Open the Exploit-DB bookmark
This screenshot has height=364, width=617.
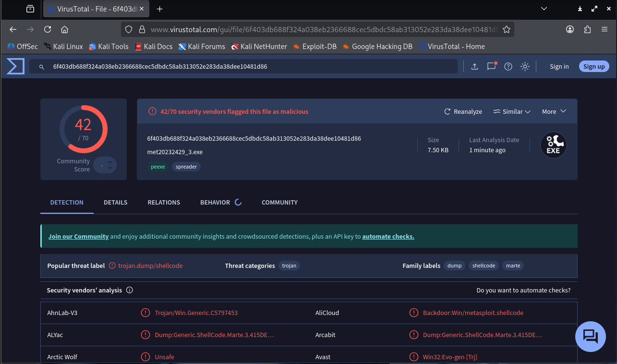click(x=315, y=47)
